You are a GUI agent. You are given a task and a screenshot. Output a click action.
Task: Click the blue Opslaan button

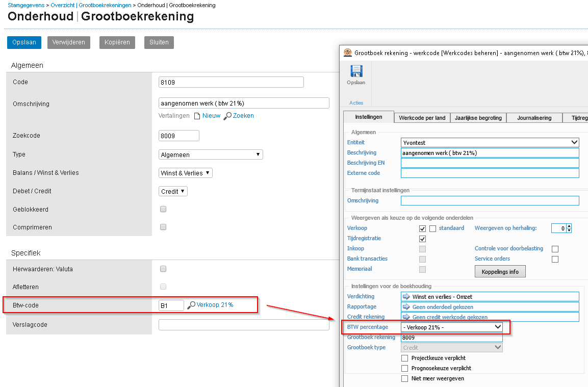[x=24, y=42]
